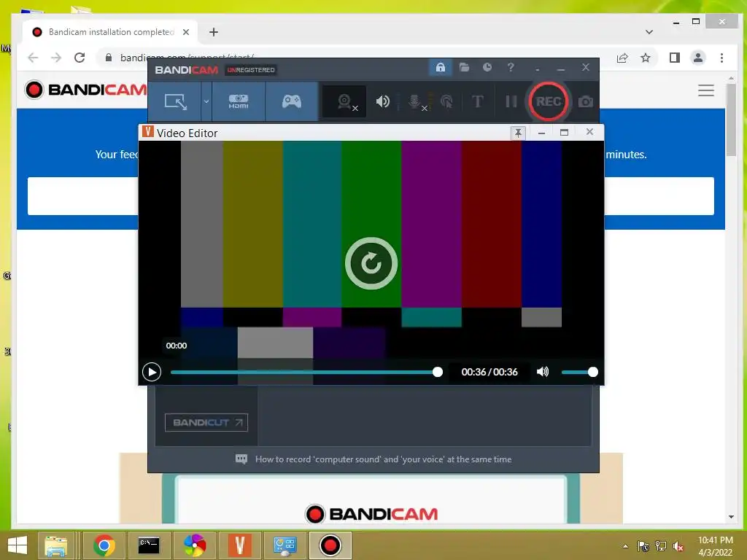Share this page icon in Chrome
This screenshot has width=747, height=560.
coord(622,58)
